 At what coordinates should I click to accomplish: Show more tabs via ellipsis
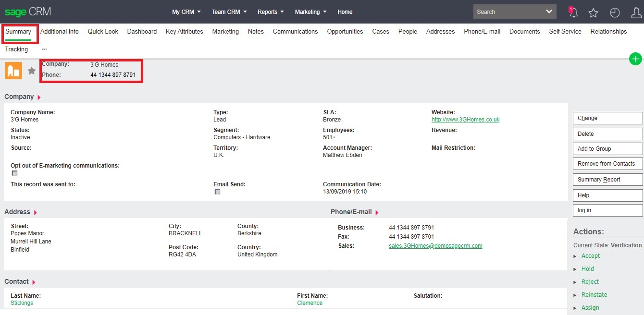coord(44,49)
